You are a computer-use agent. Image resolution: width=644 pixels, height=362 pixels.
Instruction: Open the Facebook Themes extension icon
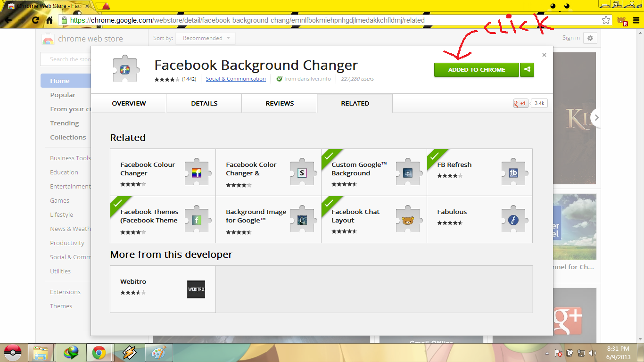(197, 220)
